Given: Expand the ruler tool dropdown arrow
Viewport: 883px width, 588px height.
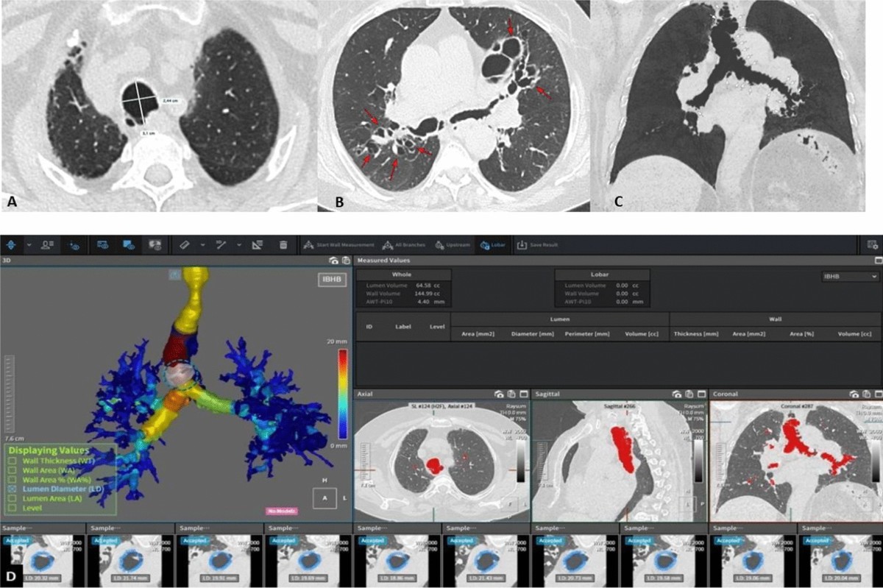Looking at the screenshot, I should click(202, 244).
